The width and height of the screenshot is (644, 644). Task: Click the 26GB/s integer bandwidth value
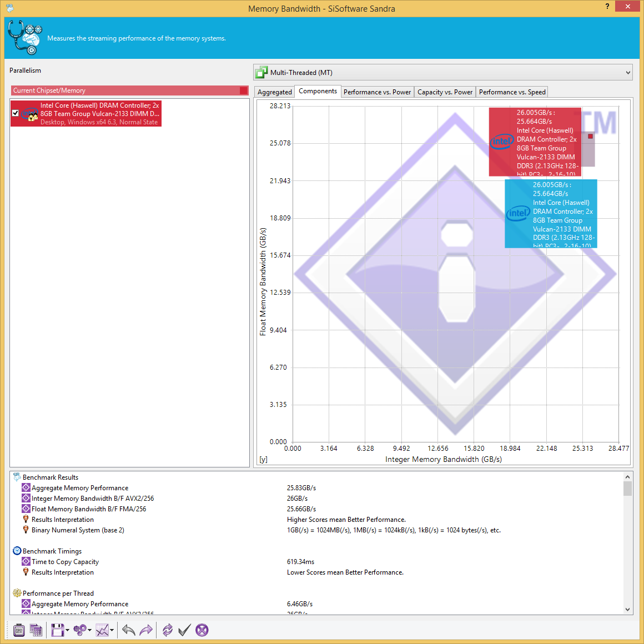(298, 498)
